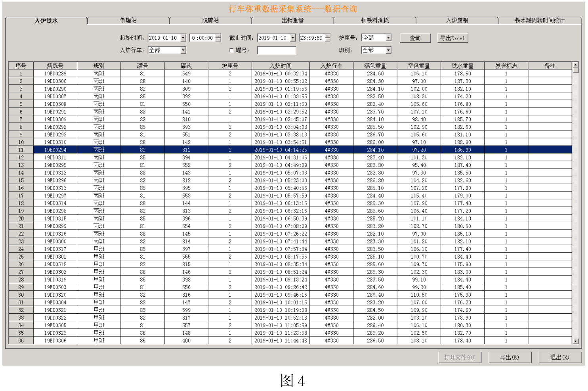
Task: Open the 脱硫站 tab
Action: (x=210, y=21)
